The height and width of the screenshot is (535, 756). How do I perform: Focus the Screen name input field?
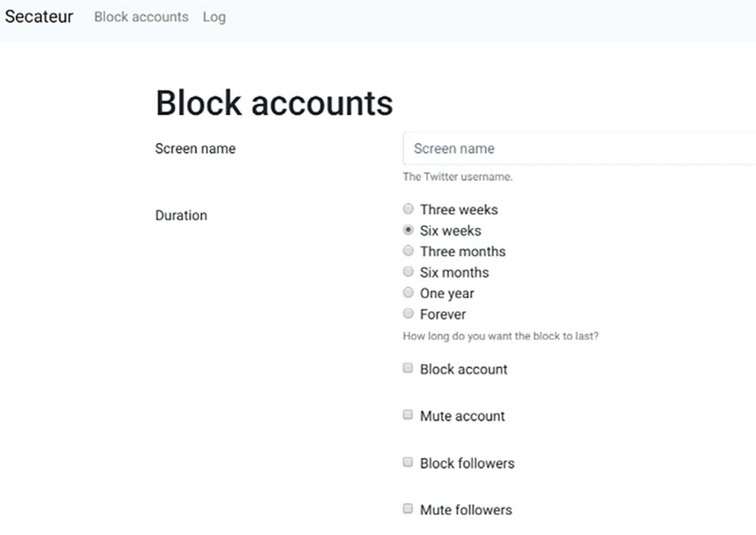(x=579, y=149)
